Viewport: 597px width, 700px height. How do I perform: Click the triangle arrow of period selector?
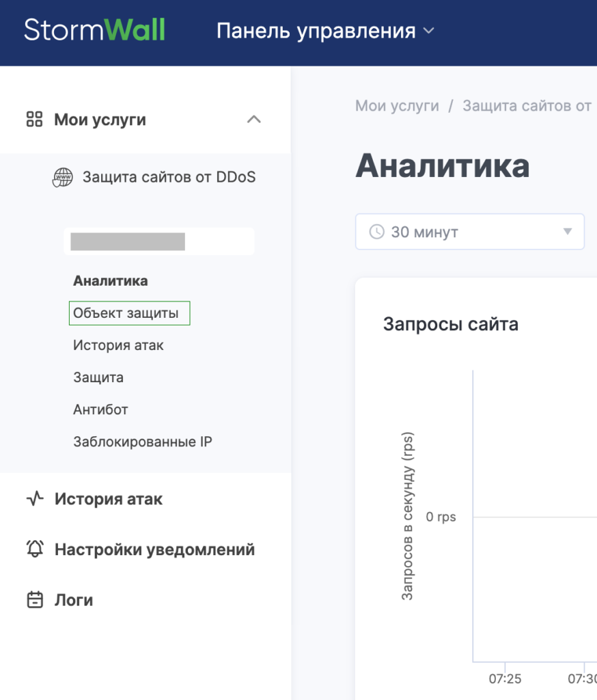pyautogui.click(x=568, y=231)
